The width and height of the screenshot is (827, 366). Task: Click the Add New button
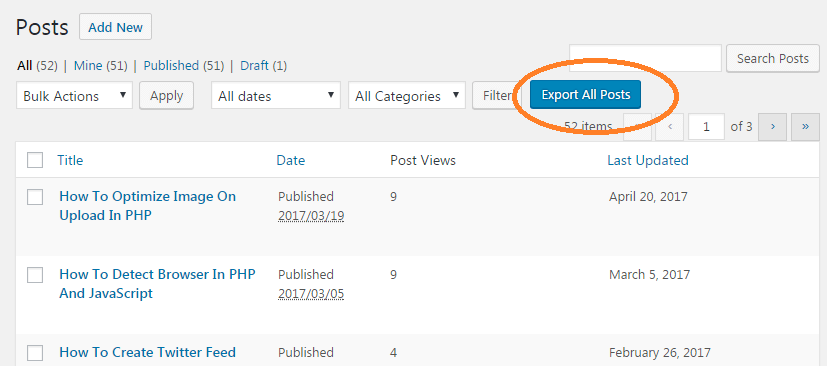click(116, 27)
